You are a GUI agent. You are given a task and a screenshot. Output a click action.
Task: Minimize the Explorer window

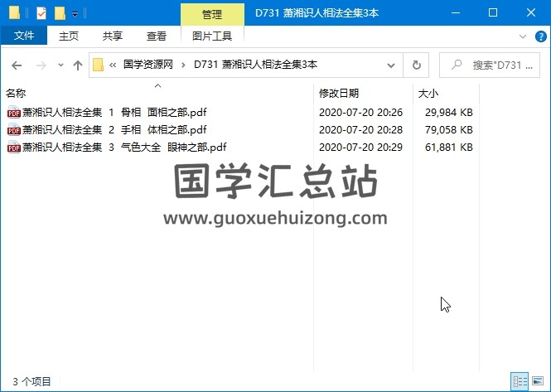click(x=456, y=13)
